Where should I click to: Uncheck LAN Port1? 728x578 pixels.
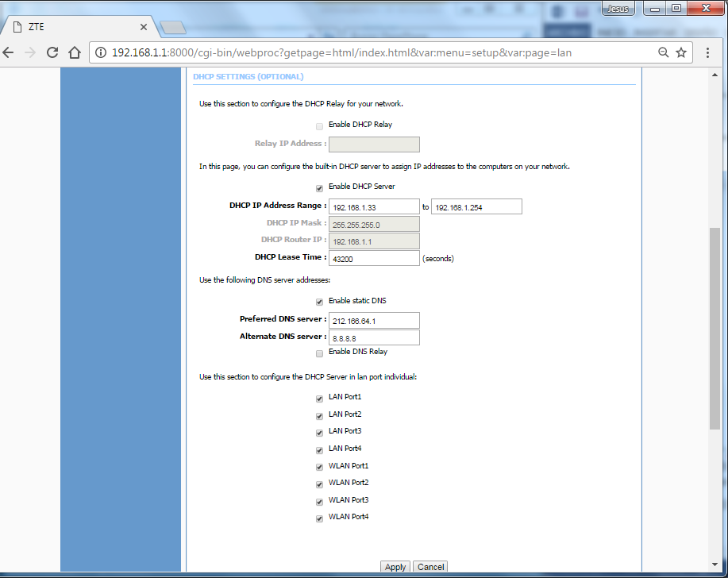319,399
